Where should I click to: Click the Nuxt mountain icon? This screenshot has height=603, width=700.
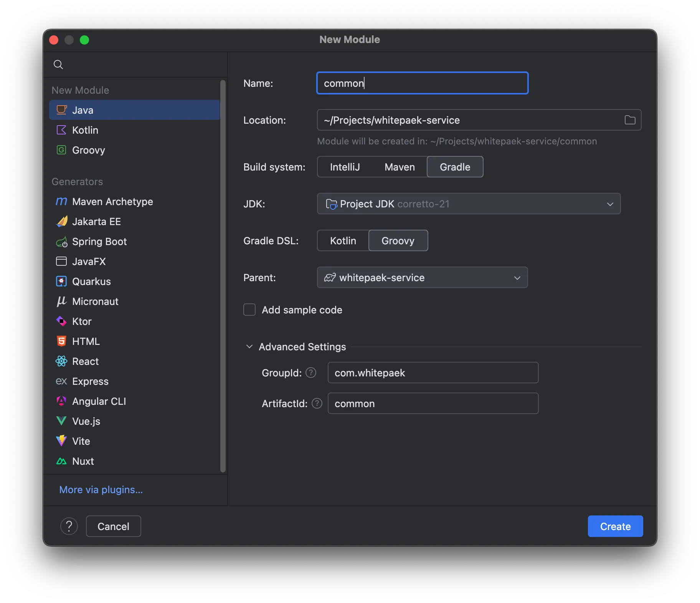coord(61,461)
